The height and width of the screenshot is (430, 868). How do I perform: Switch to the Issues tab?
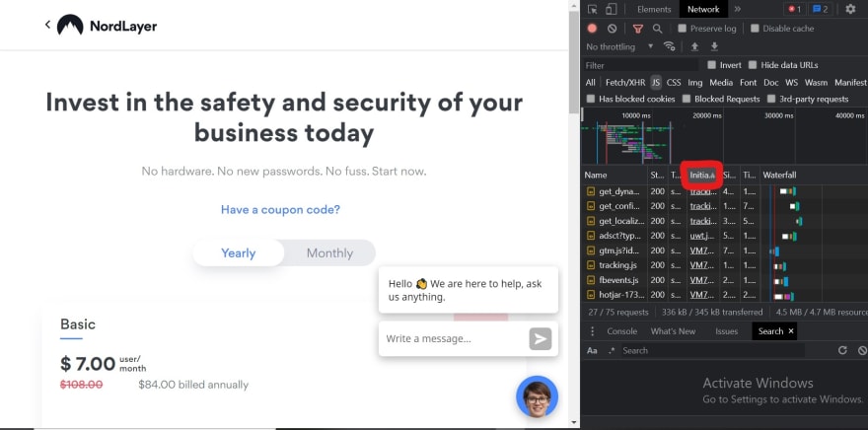point(726,331)
